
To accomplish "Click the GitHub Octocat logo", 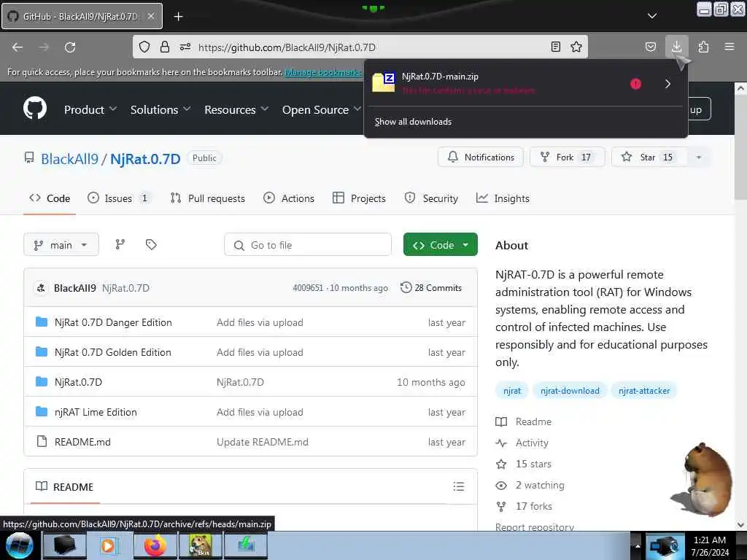I will coord(35,108).
